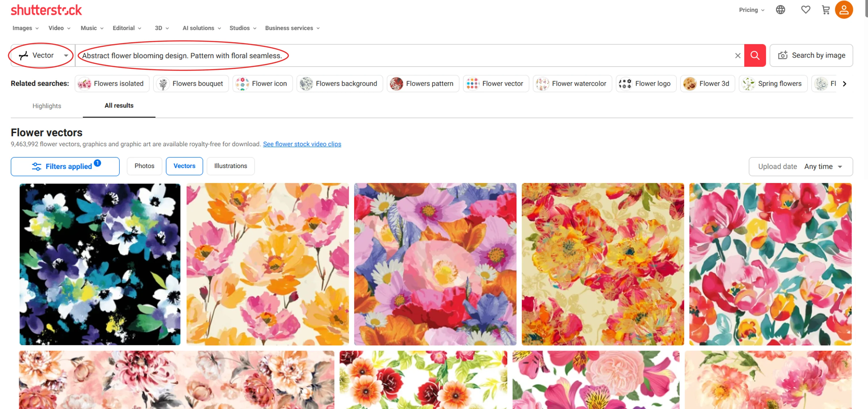
Task: Click the camera icon in Search by image
Action: pyautogui.click(x=783, y=55)
